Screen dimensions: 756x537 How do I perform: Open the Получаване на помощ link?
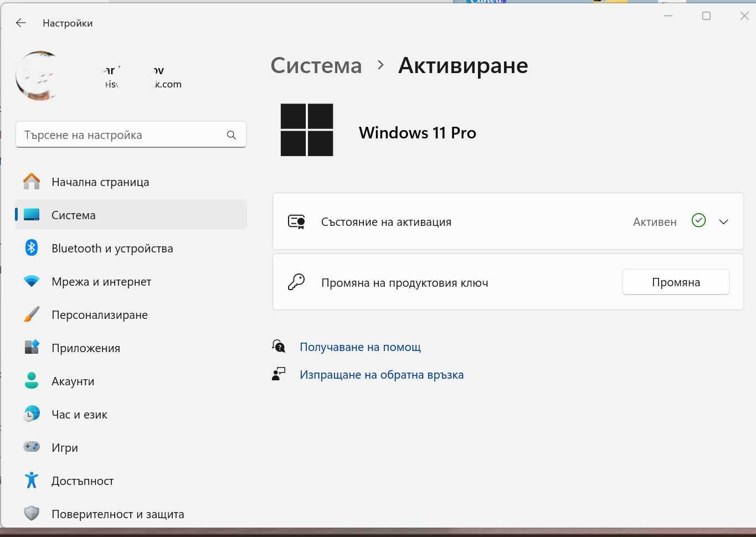point(360,347)
